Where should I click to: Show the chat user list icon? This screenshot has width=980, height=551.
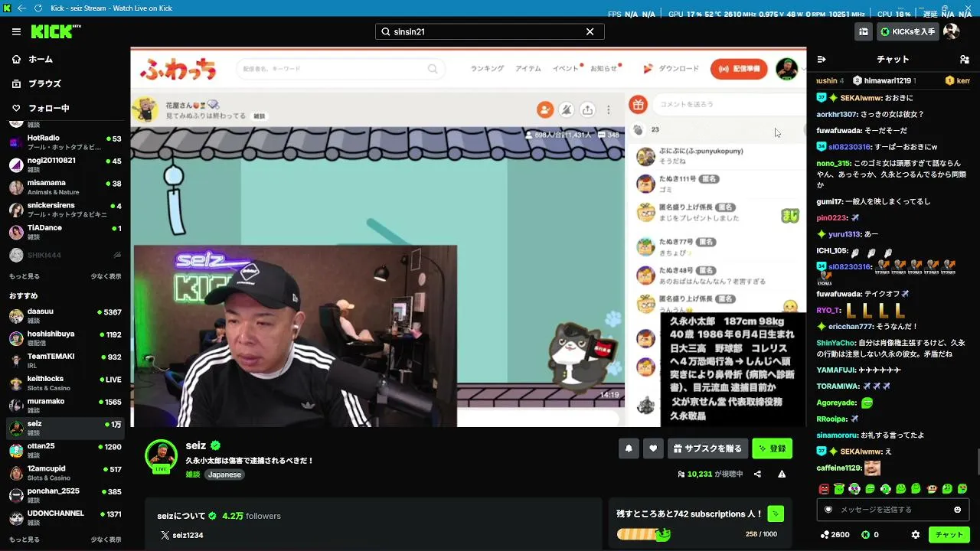[964, 59]
